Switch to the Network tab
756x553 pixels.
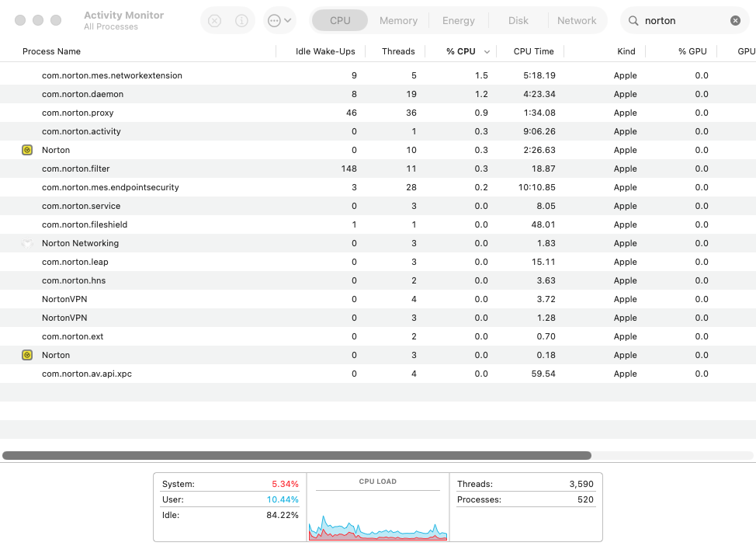tap(577, 21)
